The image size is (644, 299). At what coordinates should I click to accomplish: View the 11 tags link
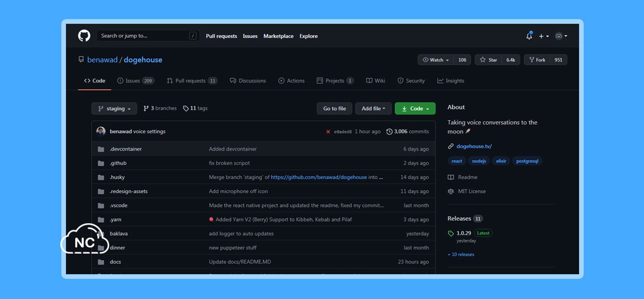click(x=195, y=108)
